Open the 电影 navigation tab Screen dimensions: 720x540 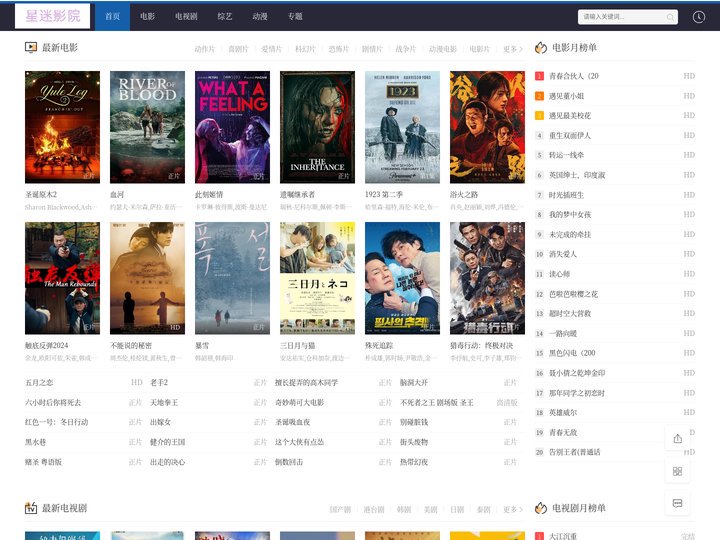[147, 17]
